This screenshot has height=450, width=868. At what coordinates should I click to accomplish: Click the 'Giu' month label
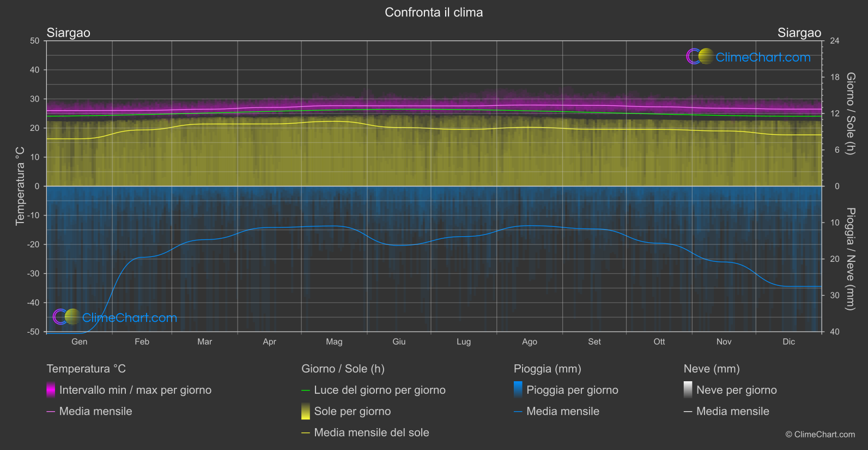click(x=399, y=341)
